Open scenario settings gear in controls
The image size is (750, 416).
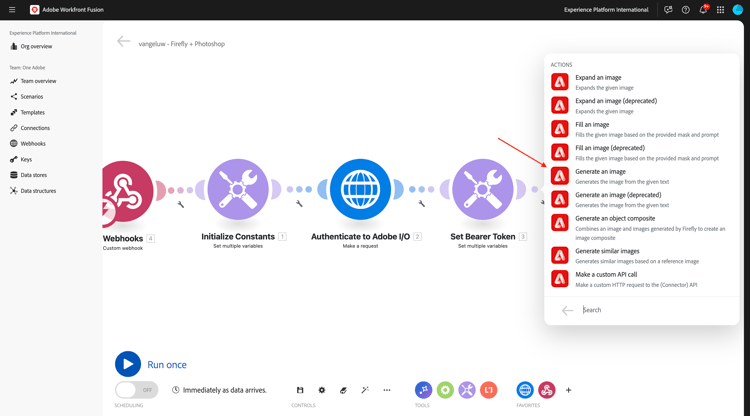pos(322,390)
